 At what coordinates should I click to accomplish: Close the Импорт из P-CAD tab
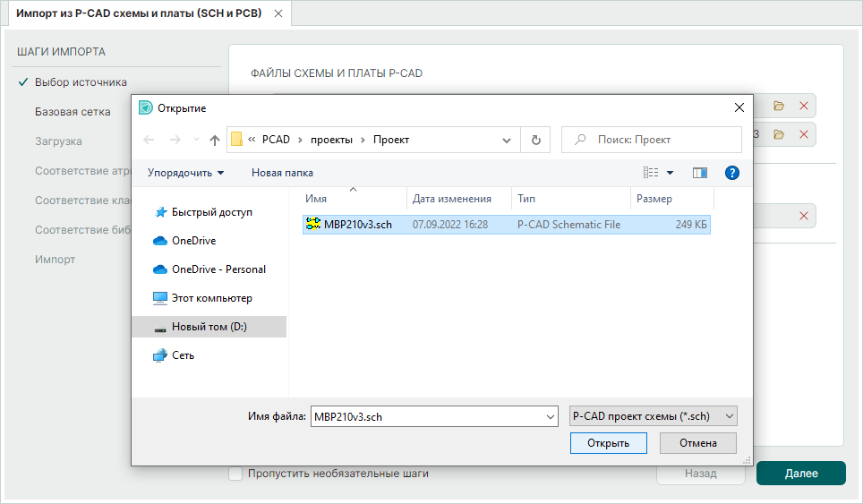278,13
